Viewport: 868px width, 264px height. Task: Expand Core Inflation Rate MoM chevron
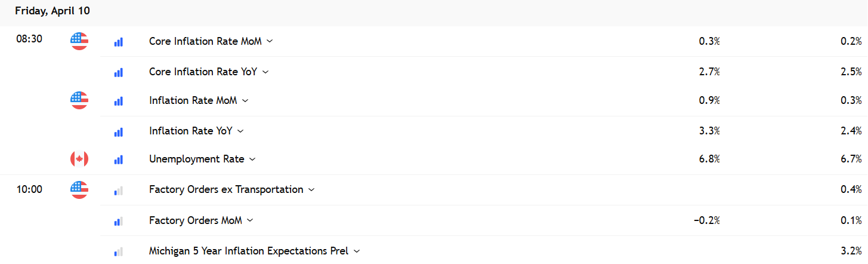270,41
